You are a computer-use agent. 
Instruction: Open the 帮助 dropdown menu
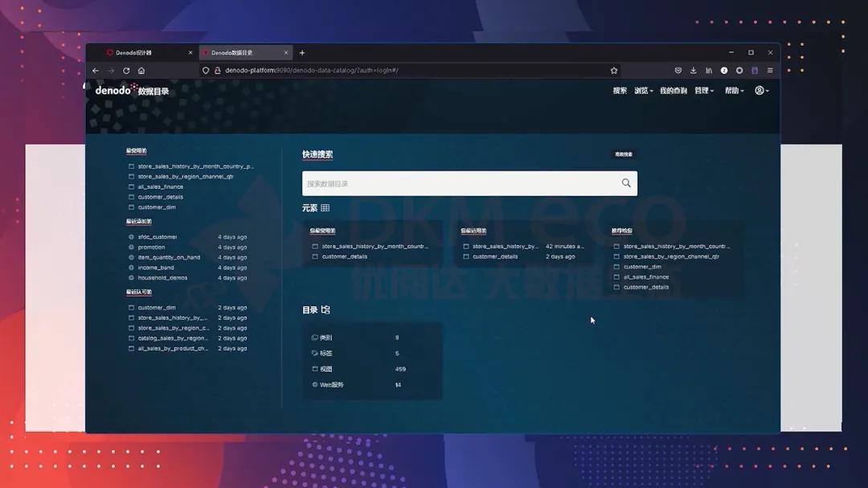(734, 91)
